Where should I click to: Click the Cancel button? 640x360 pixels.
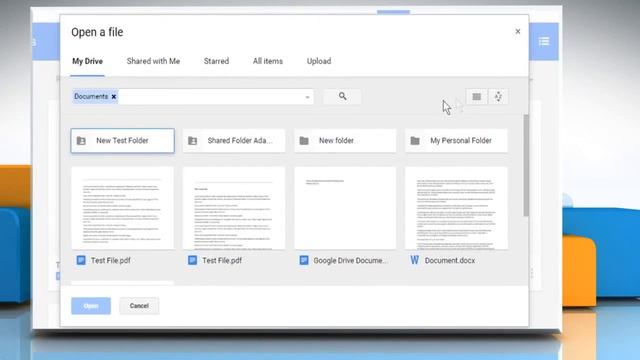(x=139, y=306)
